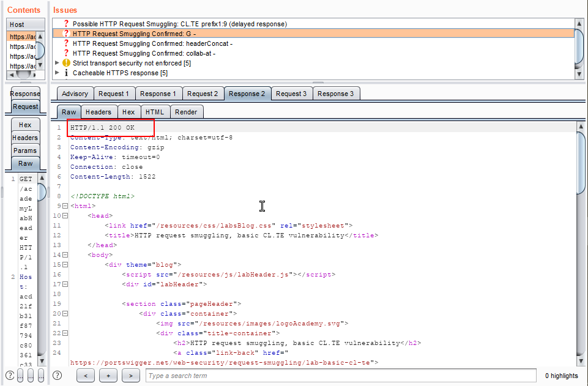
Task: Select the 'HTTP Request Smuggling Confirmed: headerConcat -' issue
Action: pyautogui.click(x=152, y=43)
